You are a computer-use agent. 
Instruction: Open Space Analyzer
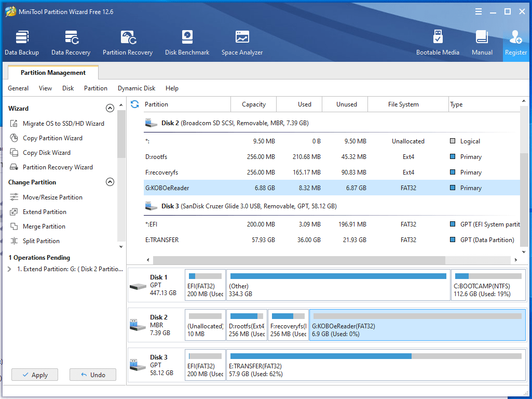click(242, 43)
